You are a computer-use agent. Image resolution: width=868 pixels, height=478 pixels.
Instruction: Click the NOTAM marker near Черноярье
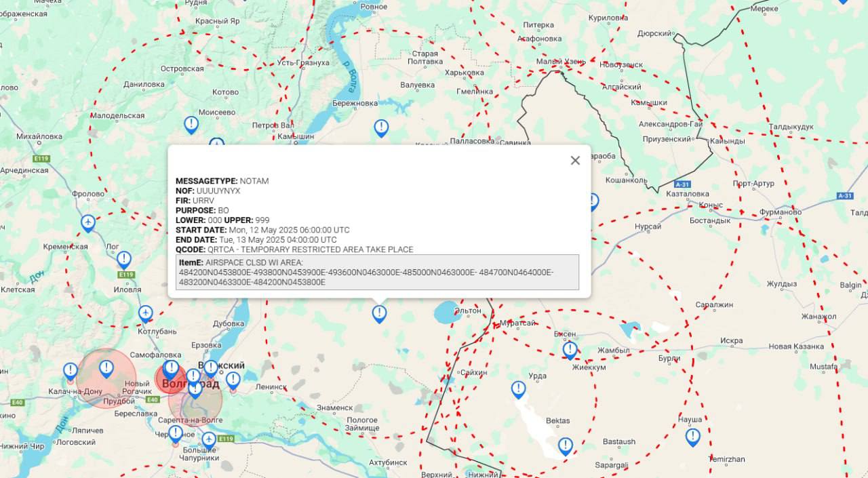pyautogui.click(x=176, y=433)
